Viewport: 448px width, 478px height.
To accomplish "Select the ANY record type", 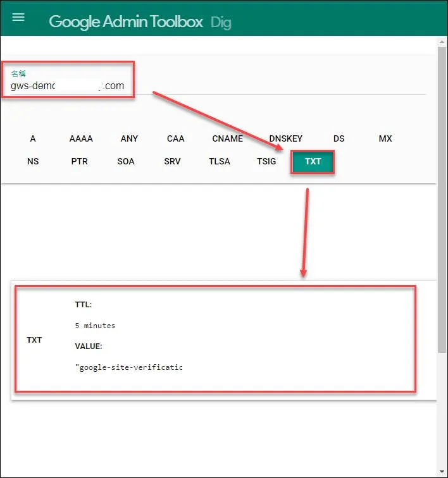I will [129, 138].
